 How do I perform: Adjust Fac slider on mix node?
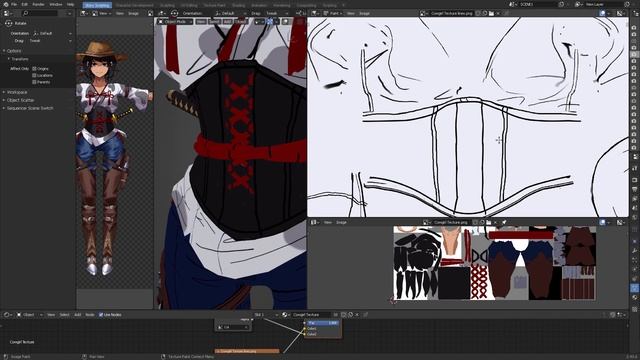click(322, 323)
